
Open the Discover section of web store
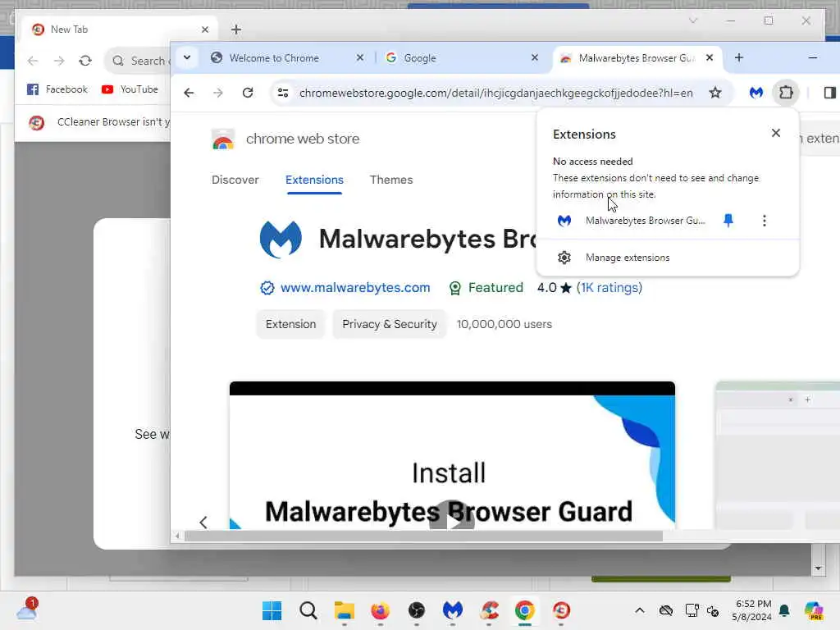coord(235,180)
